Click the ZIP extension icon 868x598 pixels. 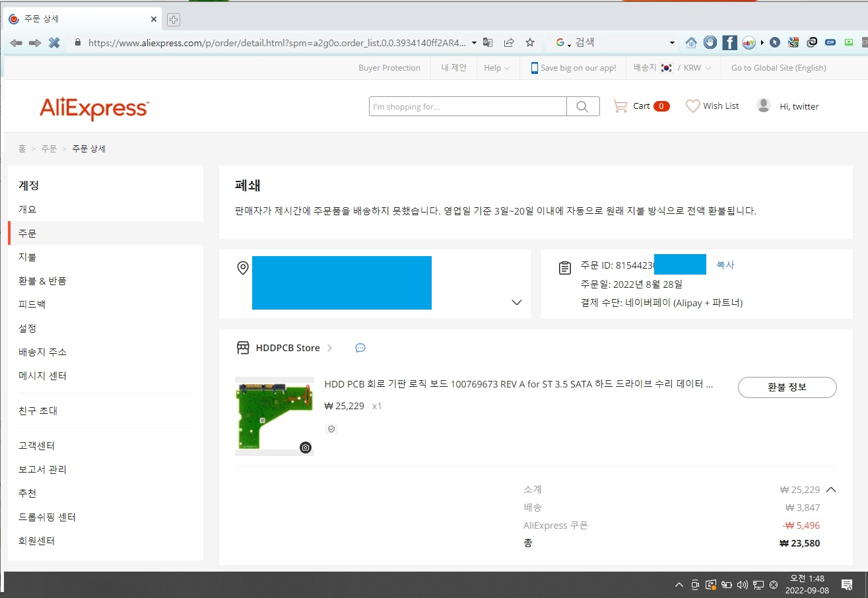[x=830, y=42]
